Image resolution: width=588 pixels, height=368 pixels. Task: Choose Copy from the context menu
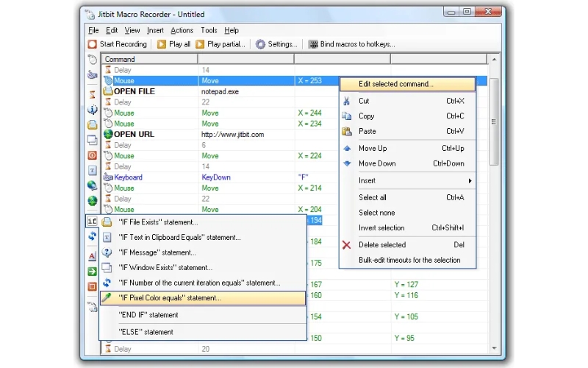(x=408, y=116)
